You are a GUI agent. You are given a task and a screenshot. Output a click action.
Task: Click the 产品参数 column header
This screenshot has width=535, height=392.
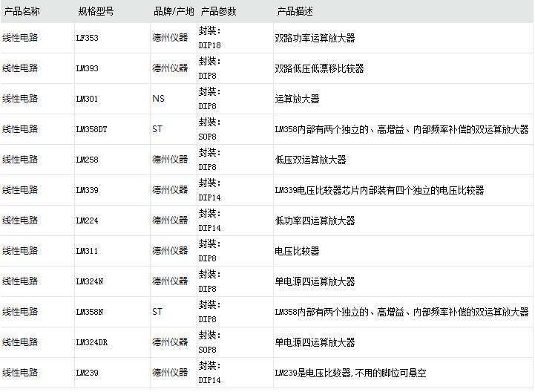219,12
